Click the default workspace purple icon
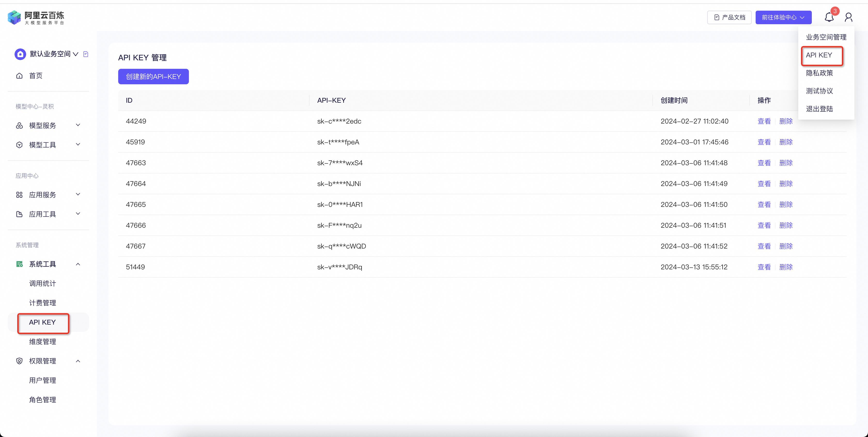The width and height of the screenshot is (868, 437). 20,54
